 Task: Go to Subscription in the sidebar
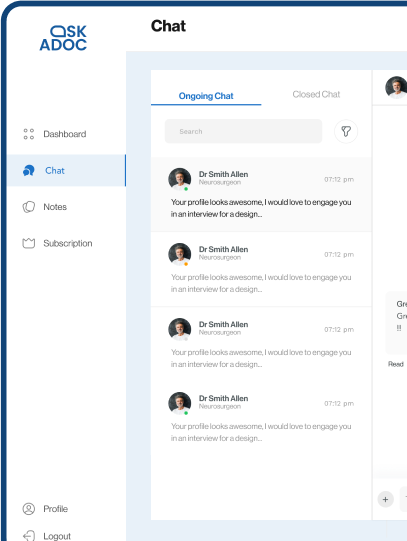tap(68, 243)
